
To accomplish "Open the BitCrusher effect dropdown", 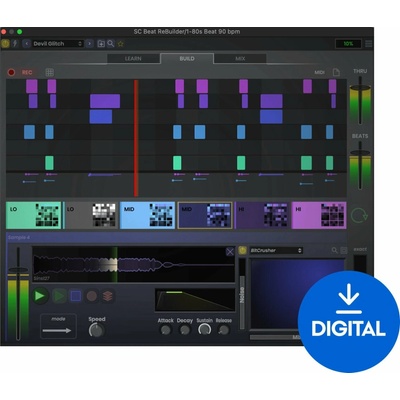I will click(x=276, y=250).
